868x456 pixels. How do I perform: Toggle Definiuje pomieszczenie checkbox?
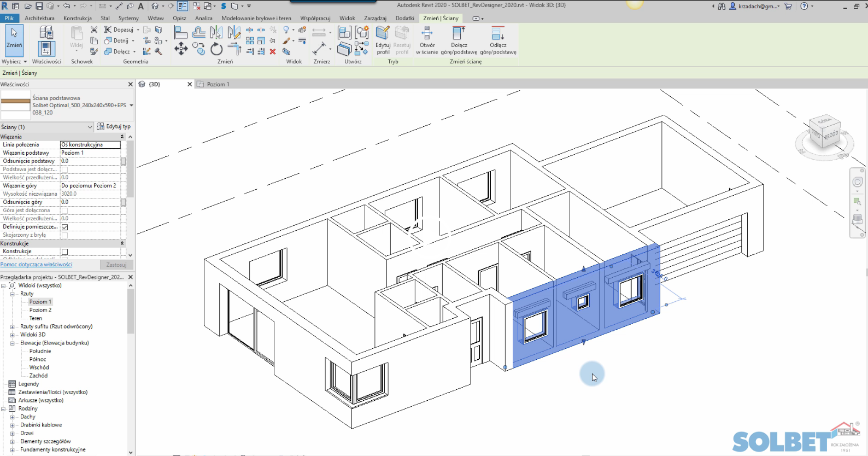point(65,227)
